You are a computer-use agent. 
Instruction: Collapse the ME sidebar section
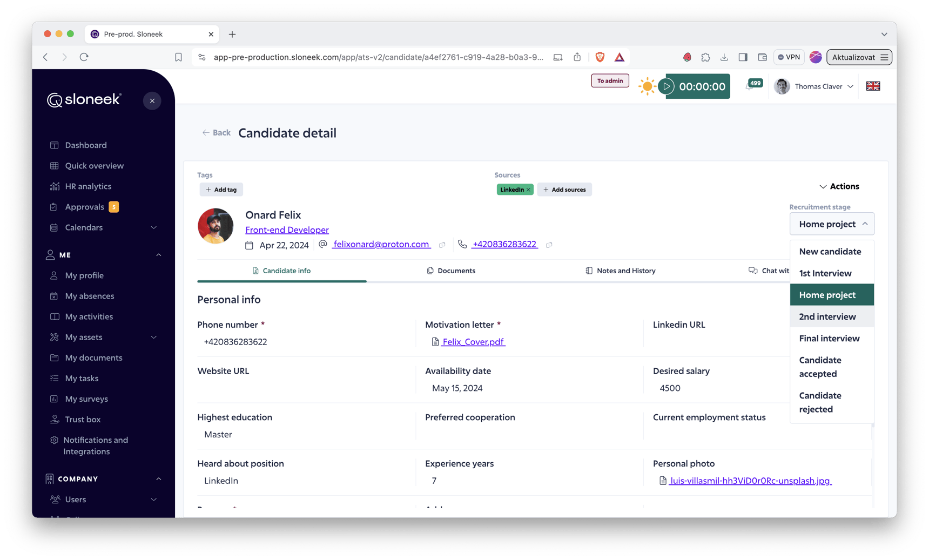pyautogui.click(x=159, y=255)
